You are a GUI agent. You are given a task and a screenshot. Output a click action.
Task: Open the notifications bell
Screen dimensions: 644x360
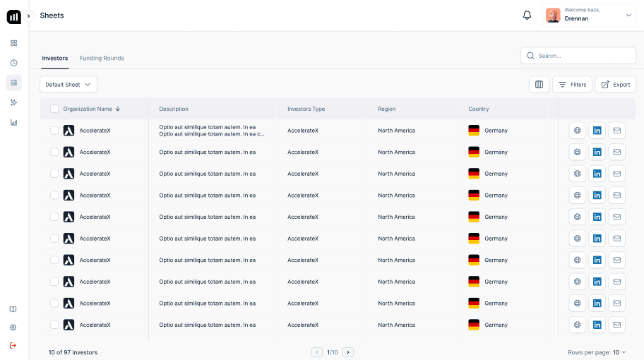tap(527, 16)
